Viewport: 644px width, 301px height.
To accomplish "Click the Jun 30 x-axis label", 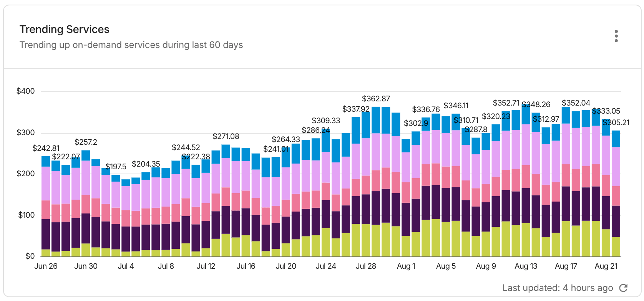I will coord(86,266).
